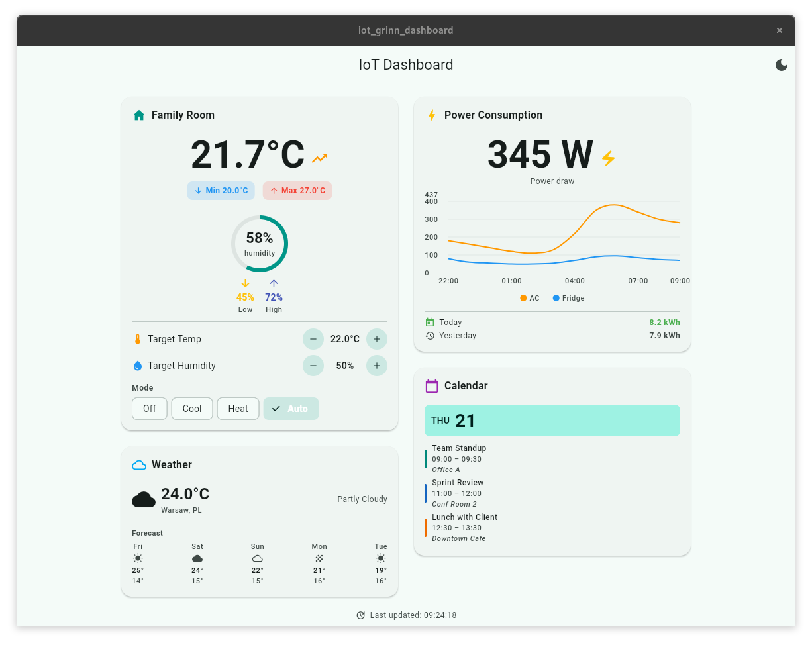812x645 pixels.
Task: Decrease target temperature with minus button
Action: 313,339
